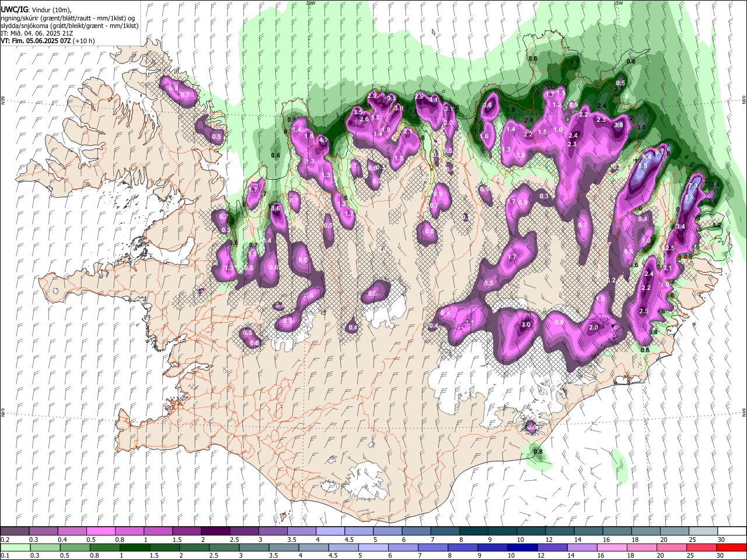
Task: Click the 2.7 rain value on the map
Action: coord(619,89)
